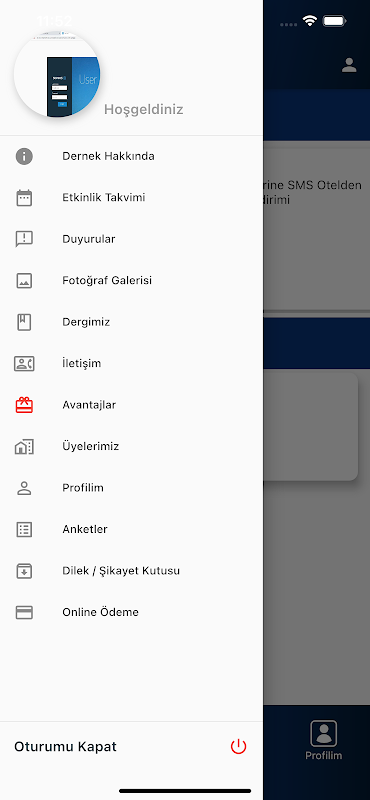370x800 pixels.
Task: Open Dernek Hakkında menu item
Action: click(131, 156)
